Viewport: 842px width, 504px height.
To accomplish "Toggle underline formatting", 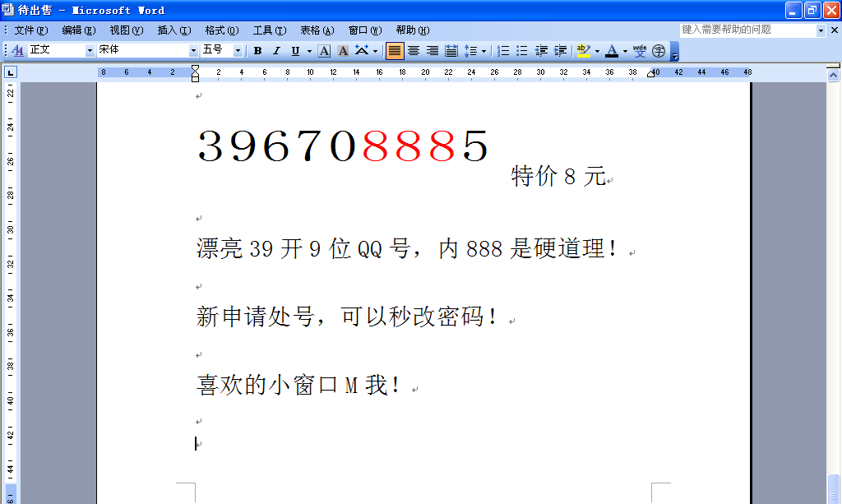I will pos(295,50).
